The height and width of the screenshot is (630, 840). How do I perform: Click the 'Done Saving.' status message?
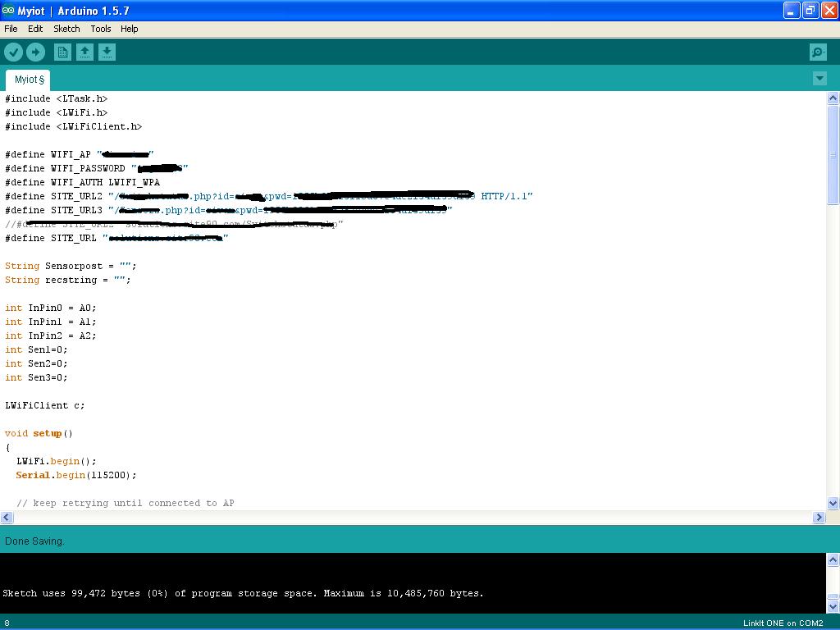34,541
